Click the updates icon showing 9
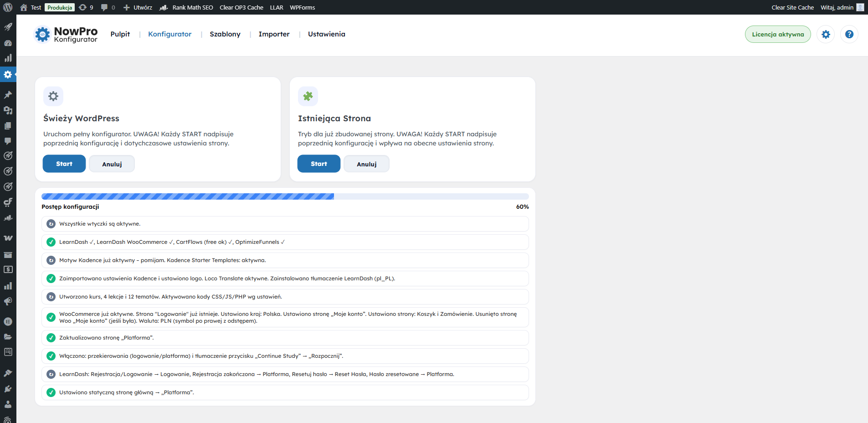Viewport: 868px width, 423px height. (86, 7)
